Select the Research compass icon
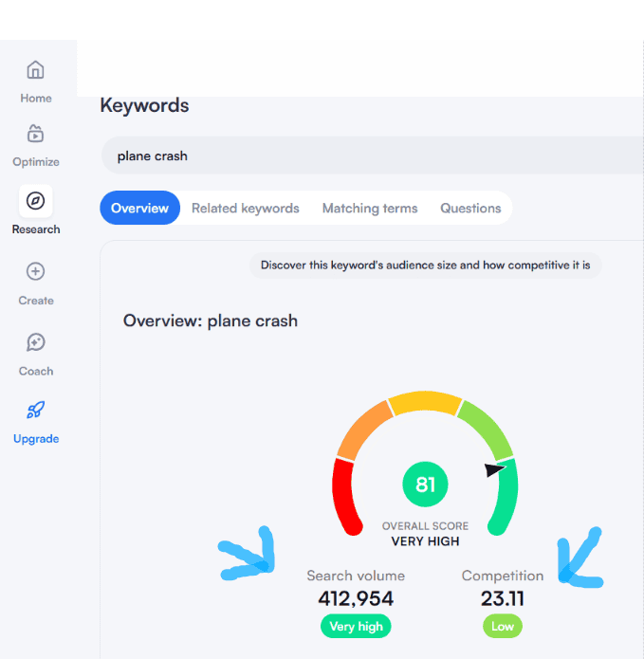644x659 pixels. 36,201
